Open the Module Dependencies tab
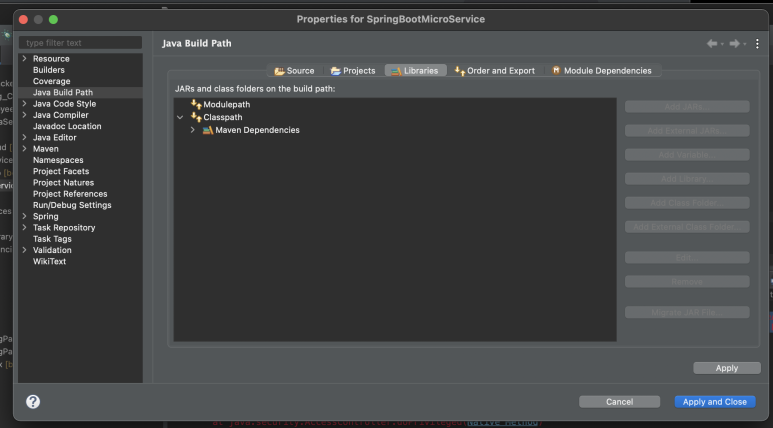Viewport: 773px width, 428px height. 601,71
